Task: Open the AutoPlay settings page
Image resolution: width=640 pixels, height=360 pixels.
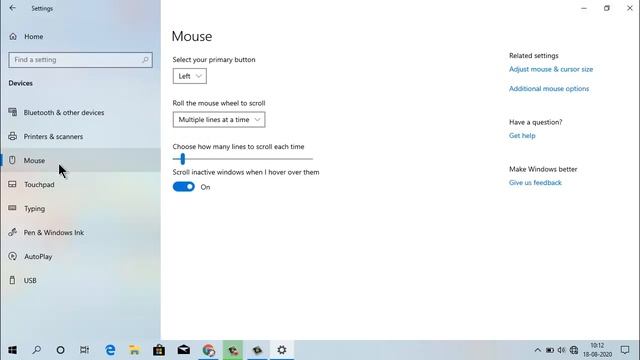Action: 80,256
